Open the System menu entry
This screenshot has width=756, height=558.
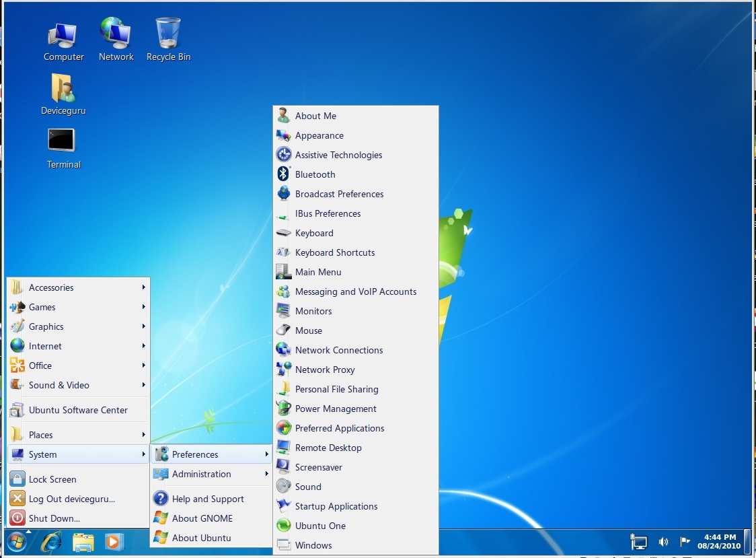pos(79,454)
